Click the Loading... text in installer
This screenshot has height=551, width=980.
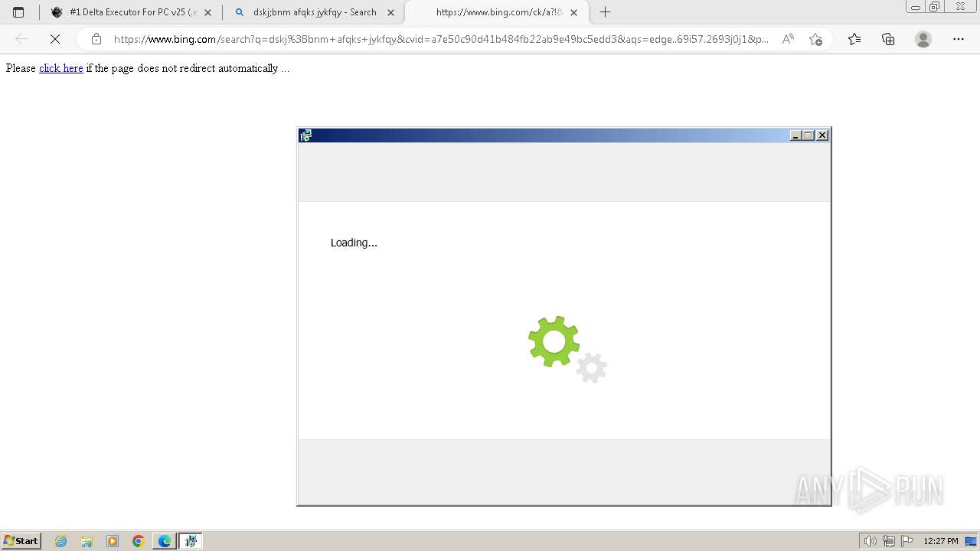tap(354, 243)
